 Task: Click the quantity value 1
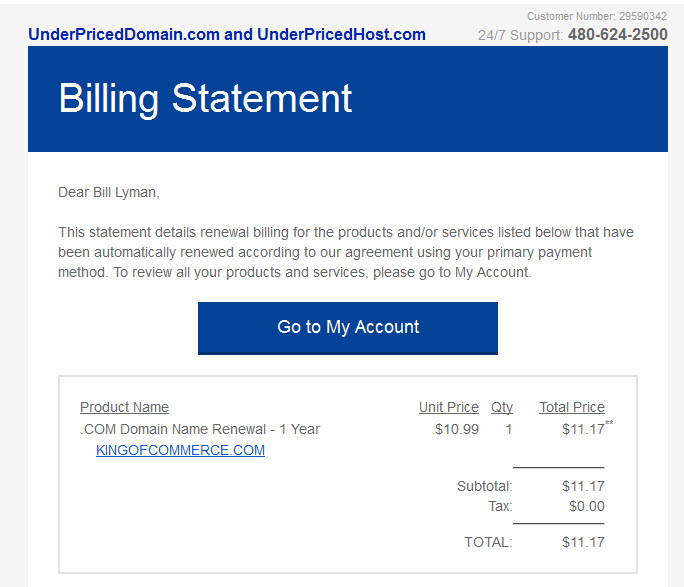coord(509,429)
